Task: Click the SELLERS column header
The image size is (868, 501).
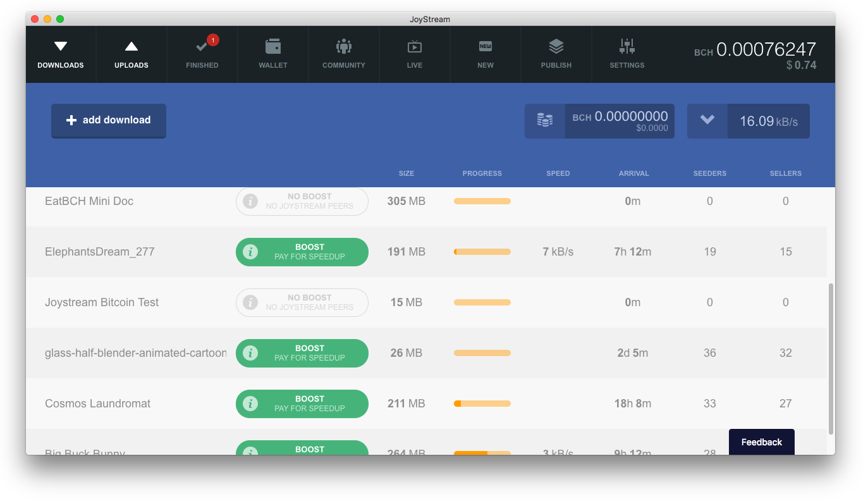Action: click(x=786, y=173)
